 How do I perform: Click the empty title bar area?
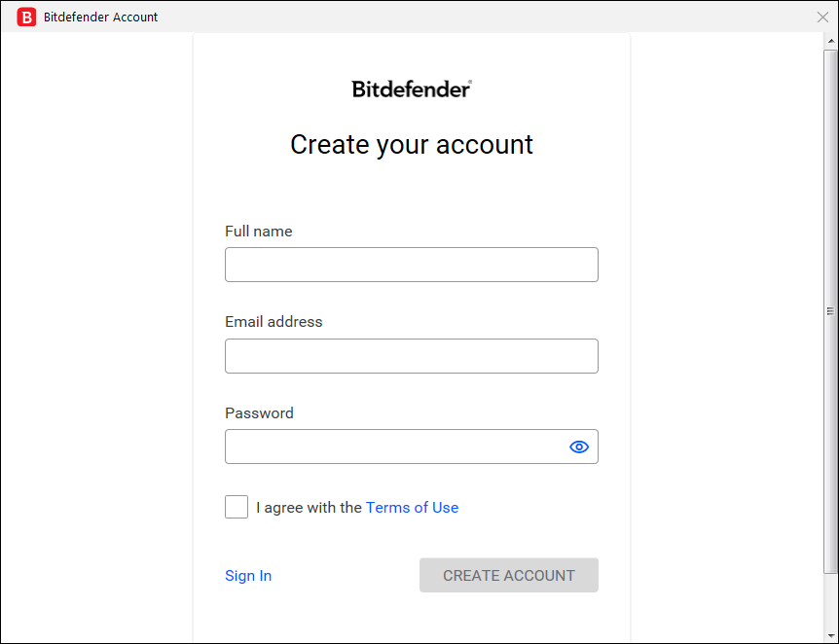[x=487, y=17]
